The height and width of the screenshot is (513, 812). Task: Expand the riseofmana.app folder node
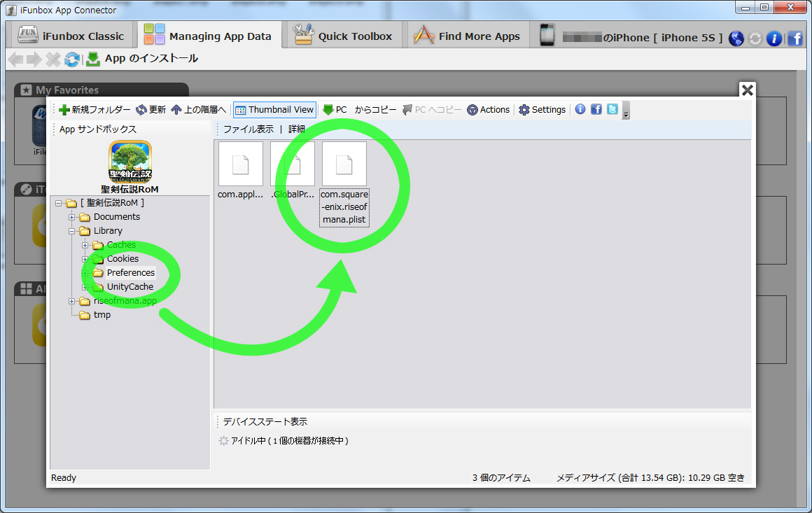coord(72,301)
